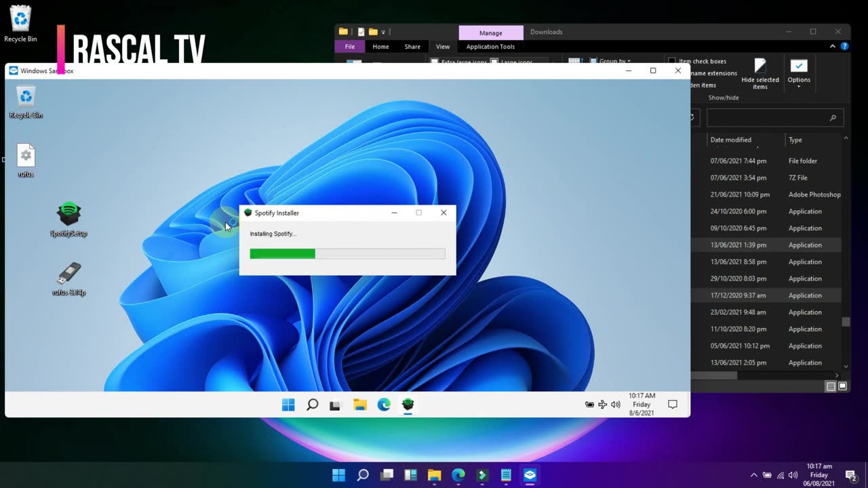
Task: Launch Microsoft Edge from the sandbox taskbar
Action: (x=384, y=405)
